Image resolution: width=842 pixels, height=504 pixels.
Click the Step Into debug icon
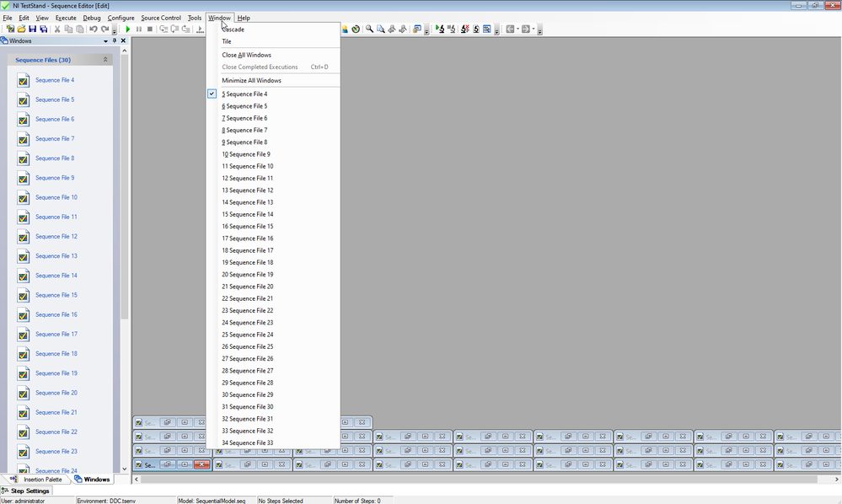pos(164,29)
